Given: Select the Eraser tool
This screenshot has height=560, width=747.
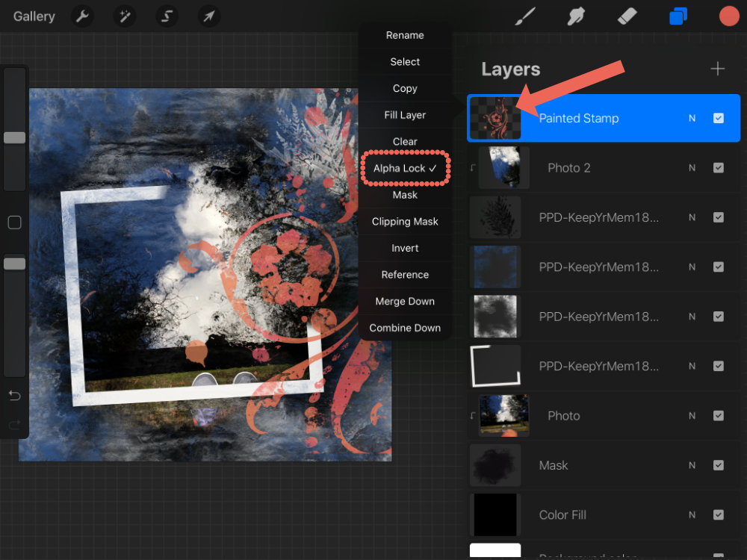Looking at the screenshot, I should point(627,16).
